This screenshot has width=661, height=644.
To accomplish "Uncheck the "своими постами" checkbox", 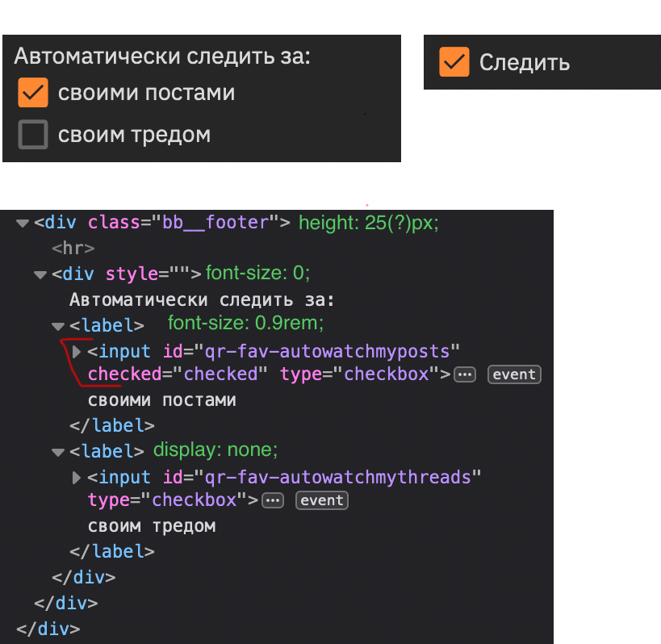I will click(33, 94).
